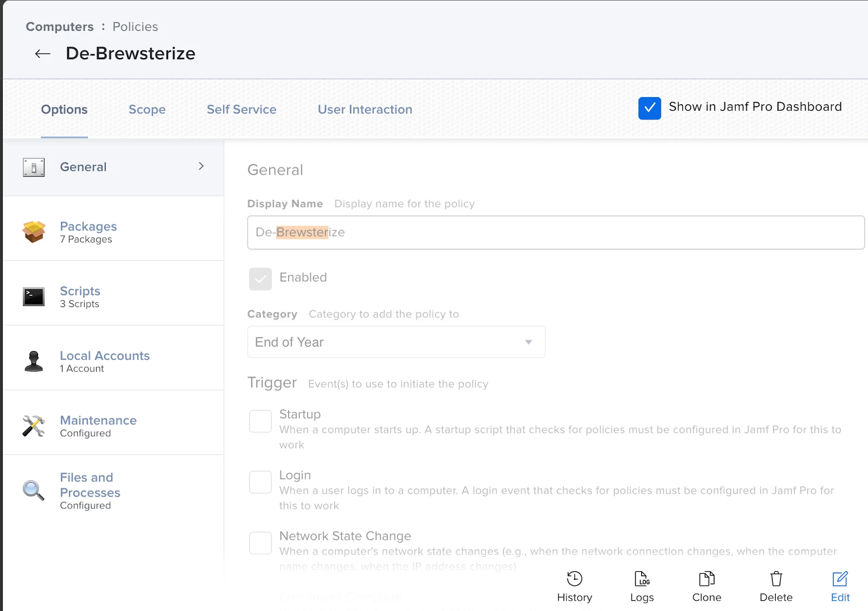Screen dimensions: 868x611
Task: Edit the policy via pencil icon
Action: coord(840,587)
